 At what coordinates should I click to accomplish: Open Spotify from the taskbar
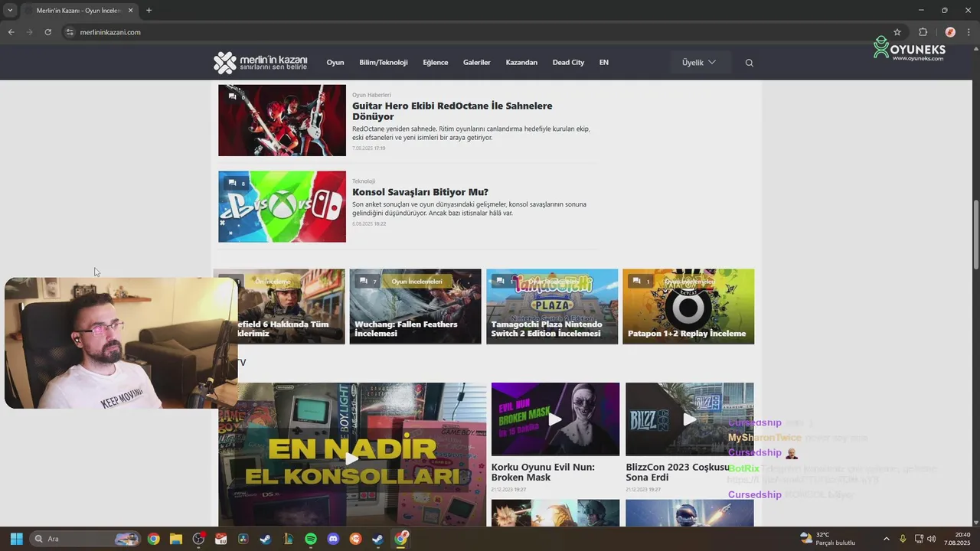[x=311, y=539]
